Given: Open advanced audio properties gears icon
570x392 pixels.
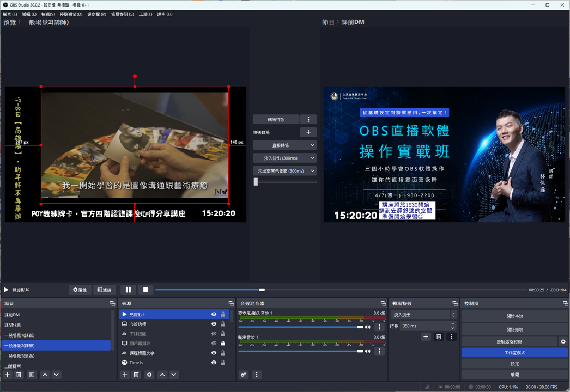Looking at the screenshot, I should pos(244,375).
